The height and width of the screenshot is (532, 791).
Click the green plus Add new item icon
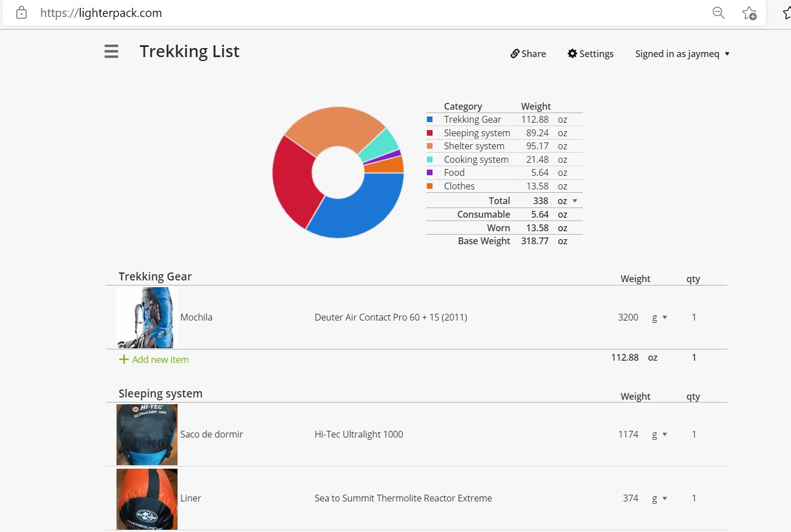pos(124,360)
